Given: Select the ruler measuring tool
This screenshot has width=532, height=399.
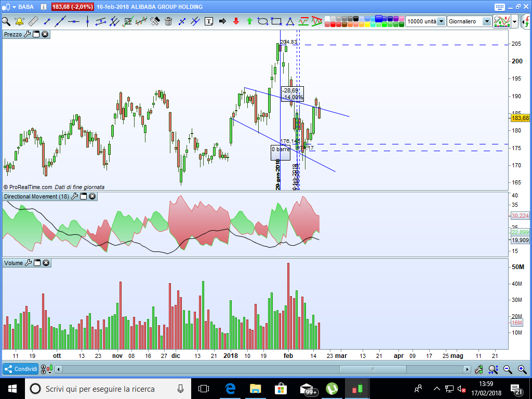Looking at the screenshot, I should coord(33,21).
